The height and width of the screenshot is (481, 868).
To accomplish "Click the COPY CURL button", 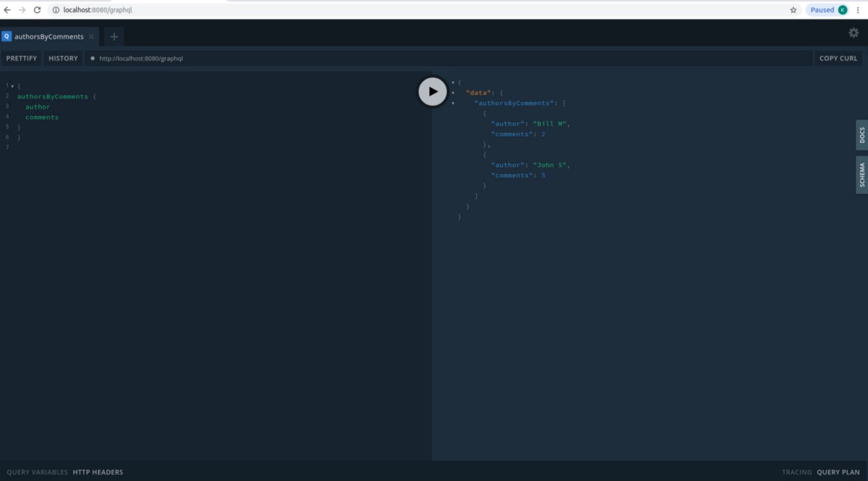I will (x=838, y=59).
